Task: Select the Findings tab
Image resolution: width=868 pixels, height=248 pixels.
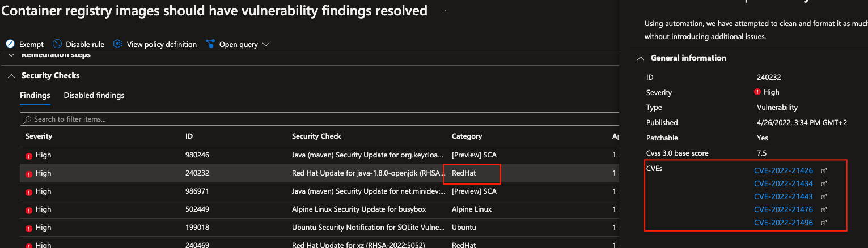Action: [x=35, y=95]
